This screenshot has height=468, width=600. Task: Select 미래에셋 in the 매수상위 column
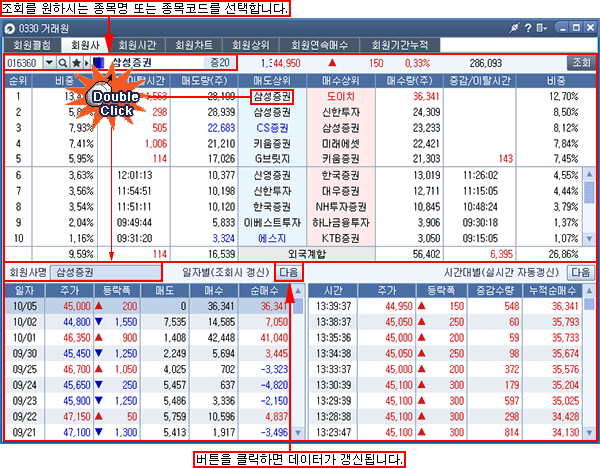click(x=341, y=143)
